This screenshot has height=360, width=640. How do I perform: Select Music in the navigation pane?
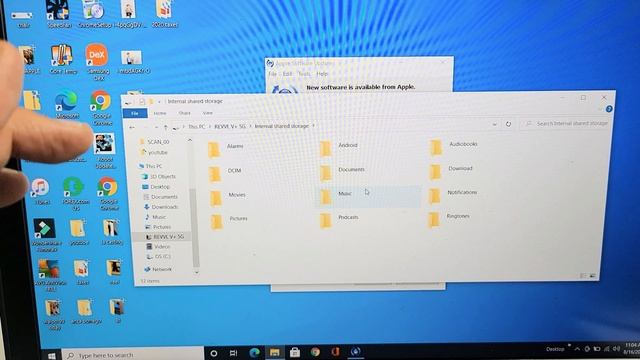[156, 217]
